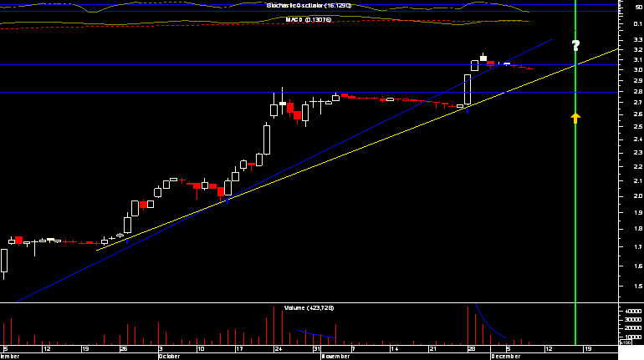Click the date label 19 in December

coord(588,349)
